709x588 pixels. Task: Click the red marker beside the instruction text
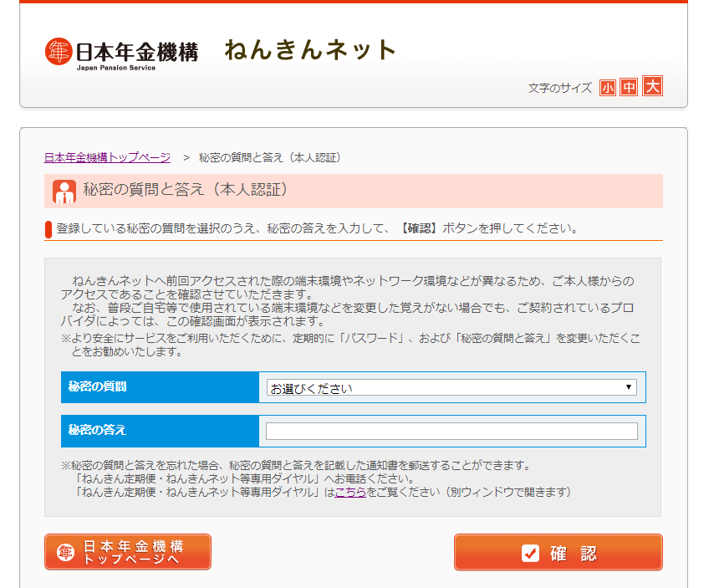[48, 229]
